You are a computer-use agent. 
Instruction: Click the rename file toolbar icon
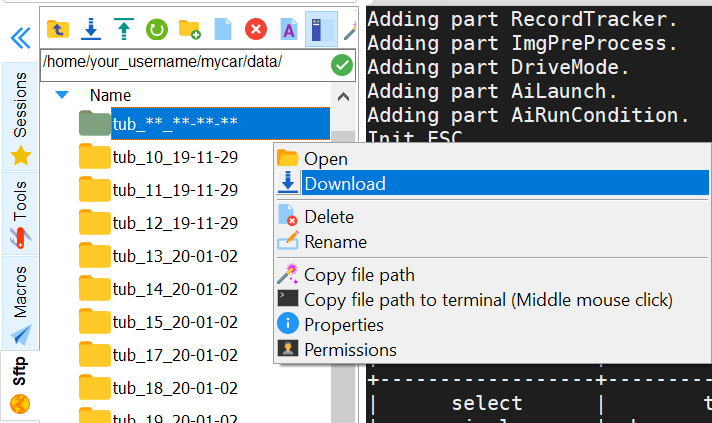[x=288, y=27]
